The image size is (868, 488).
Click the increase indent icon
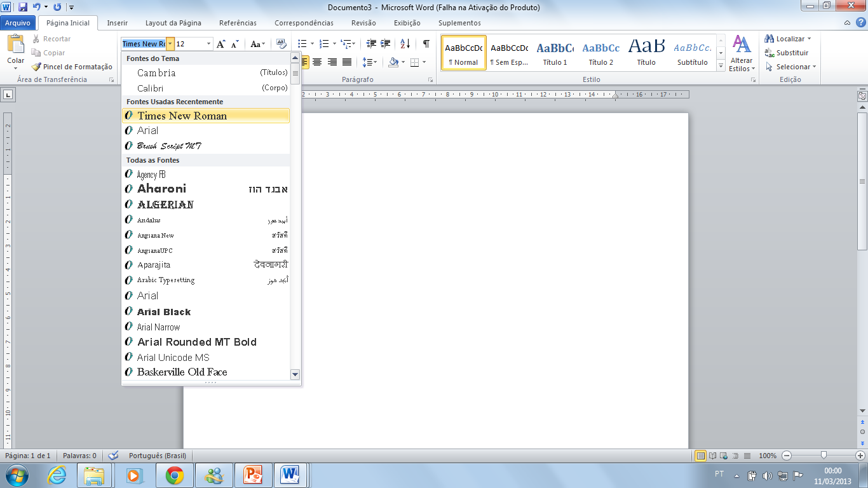pyautogui.click(x=386, y=44)
